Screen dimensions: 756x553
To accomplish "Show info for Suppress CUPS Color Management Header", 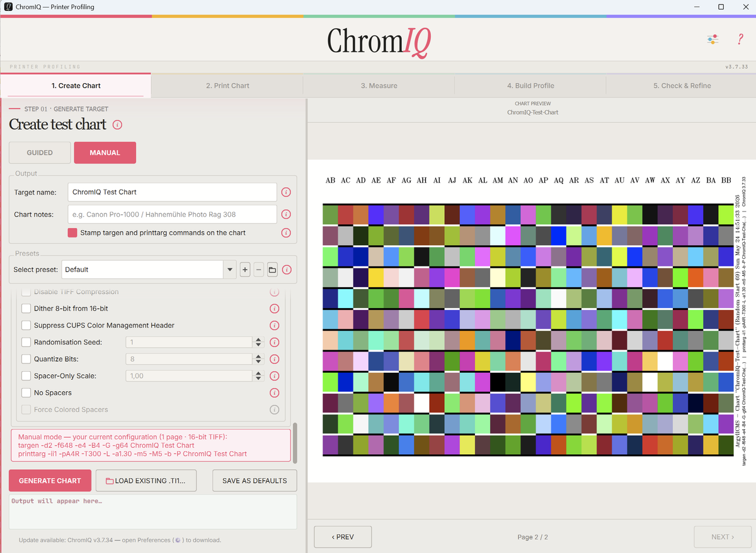I will click(274, 326).
